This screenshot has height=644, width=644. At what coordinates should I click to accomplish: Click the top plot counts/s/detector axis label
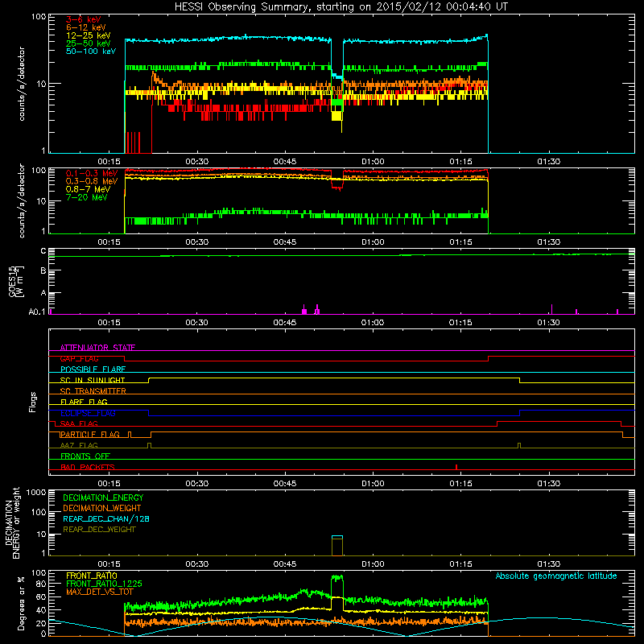22,84
